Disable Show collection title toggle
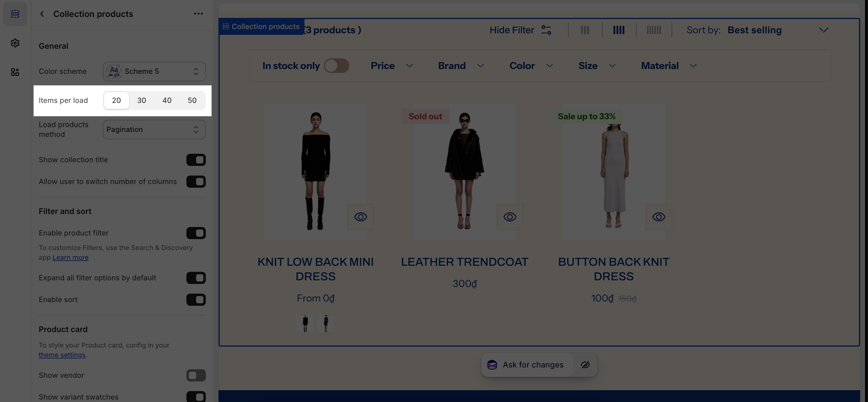 [x=196, y=160]
